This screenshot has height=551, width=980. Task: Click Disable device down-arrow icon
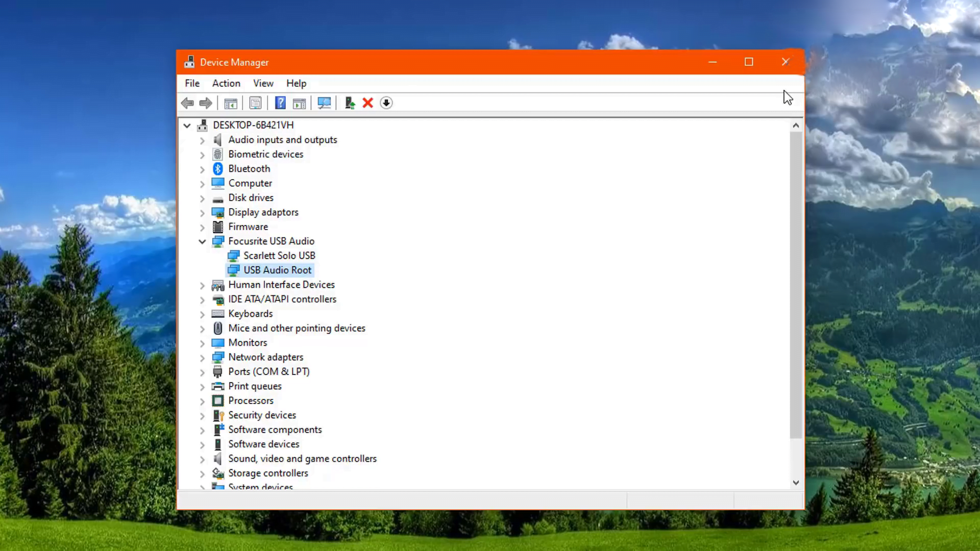click(386, 103)
